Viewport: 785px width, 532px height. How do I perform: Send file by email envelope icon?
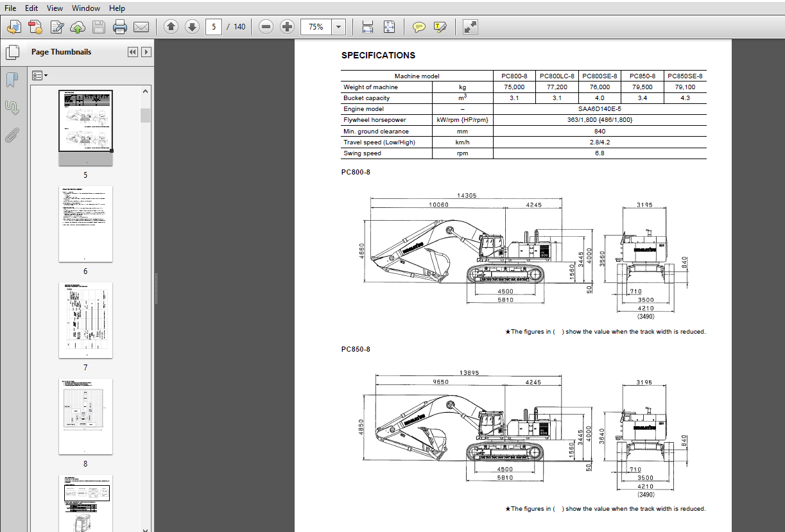point(141,27)
